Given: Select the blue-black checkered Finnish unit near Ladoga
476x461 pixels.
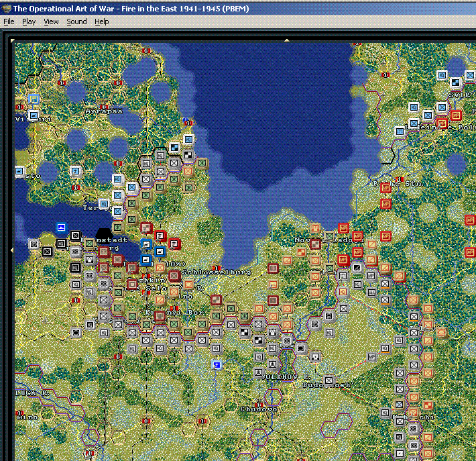Looking at the screenshot, I should pos(174,148).
